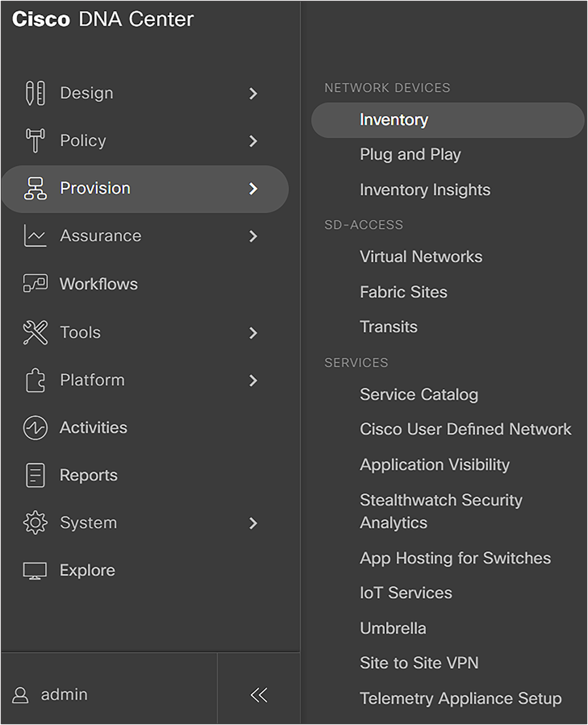Select the Provision menu item

pos(145,189)
